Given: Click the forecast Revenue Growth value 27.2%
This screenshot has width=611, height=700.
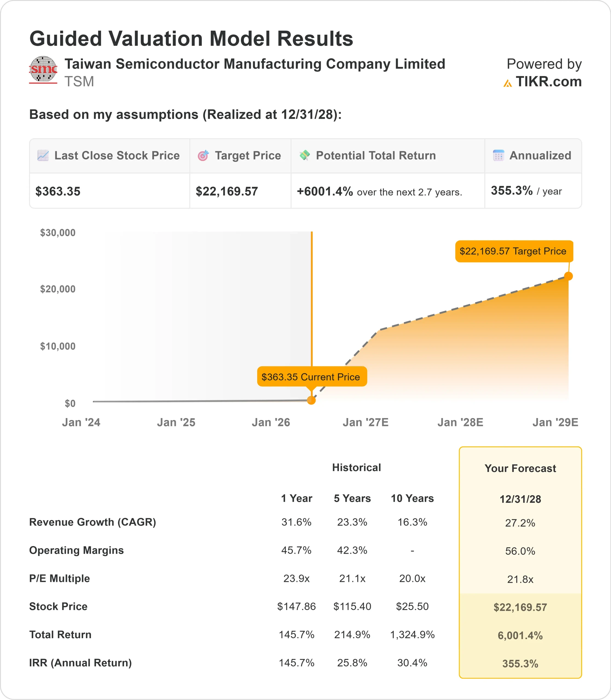Looking at the screenshot, I should pos(520,523).
